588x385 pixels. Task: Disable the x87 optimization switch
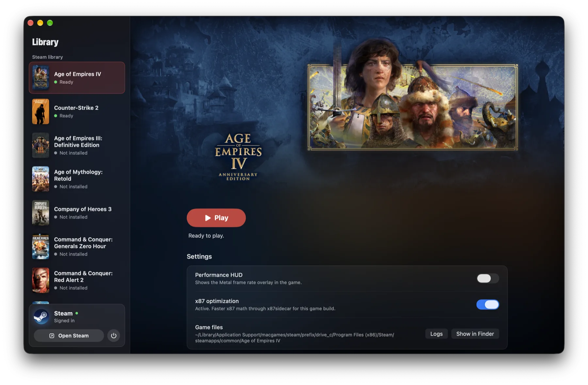coord(487,304)
